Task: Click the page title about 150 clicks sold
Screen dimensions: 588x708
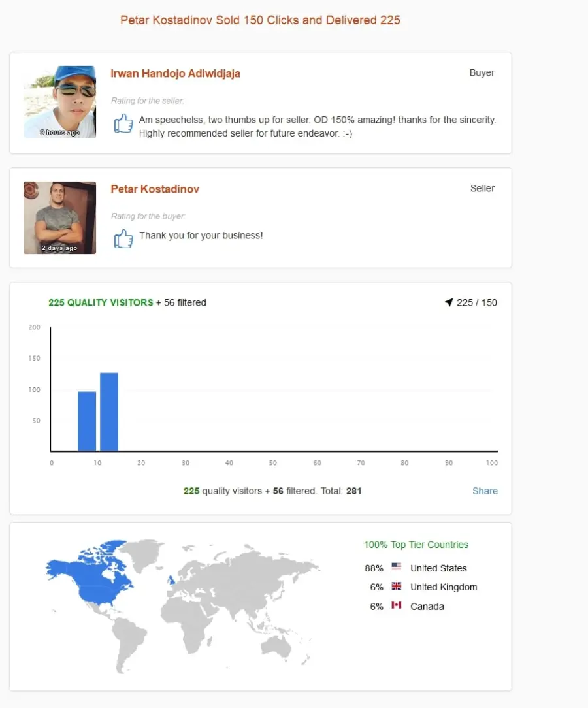Action: tap(260, 20)
